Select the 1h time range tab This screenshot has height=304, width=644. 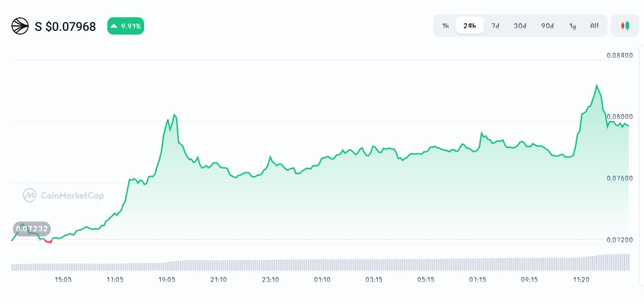pyautogui.click(x=445, y=26)
